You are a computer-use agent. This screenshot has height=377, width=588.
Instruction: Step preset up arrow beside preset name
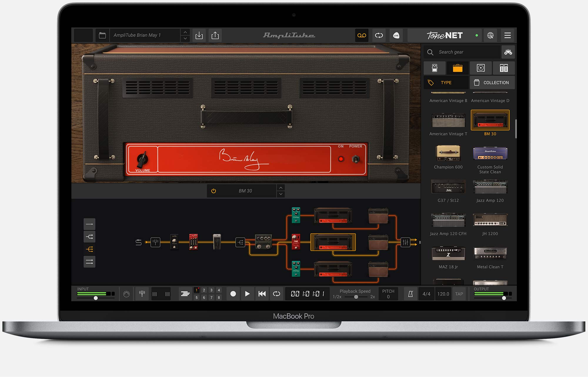(185, 32)
